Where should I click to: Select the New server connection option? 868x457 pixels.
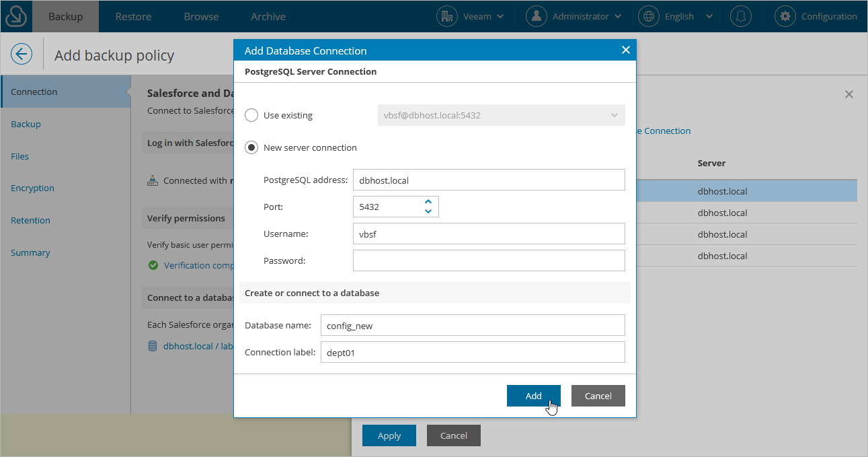(x=251, y=147)
